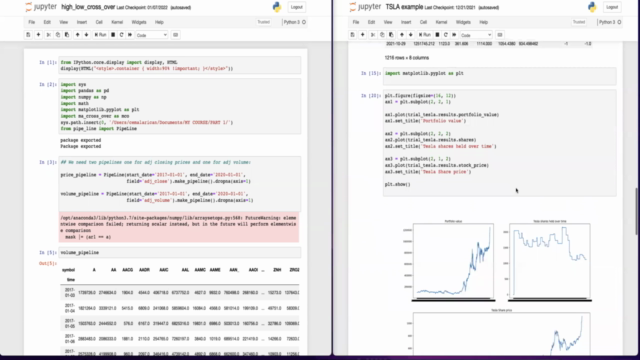Save the TSLA example notebook with the floppy icon

353,35
